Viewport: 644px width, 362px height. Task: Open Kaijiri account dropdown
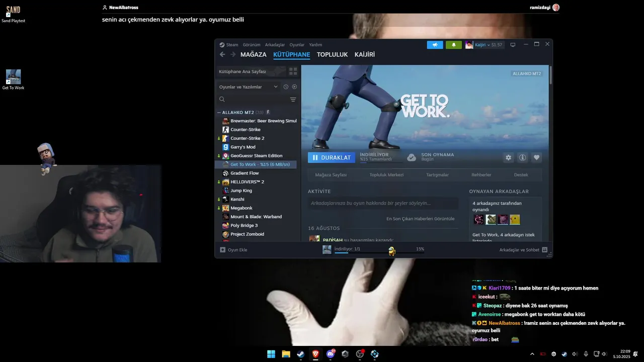[x=484, y=45]
